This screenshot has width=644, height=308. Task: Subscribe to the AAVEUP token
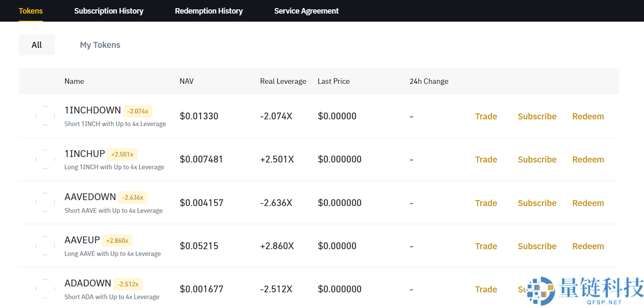[537, 246]
